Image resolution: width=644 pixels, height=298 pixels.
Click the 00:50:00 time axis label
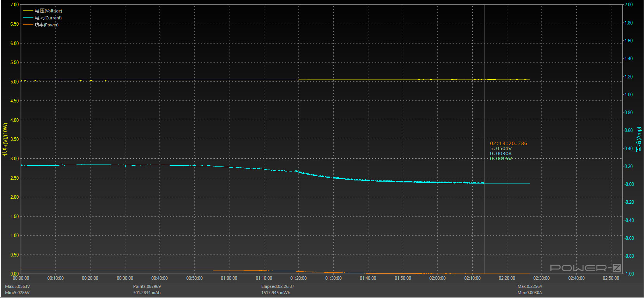194,278
